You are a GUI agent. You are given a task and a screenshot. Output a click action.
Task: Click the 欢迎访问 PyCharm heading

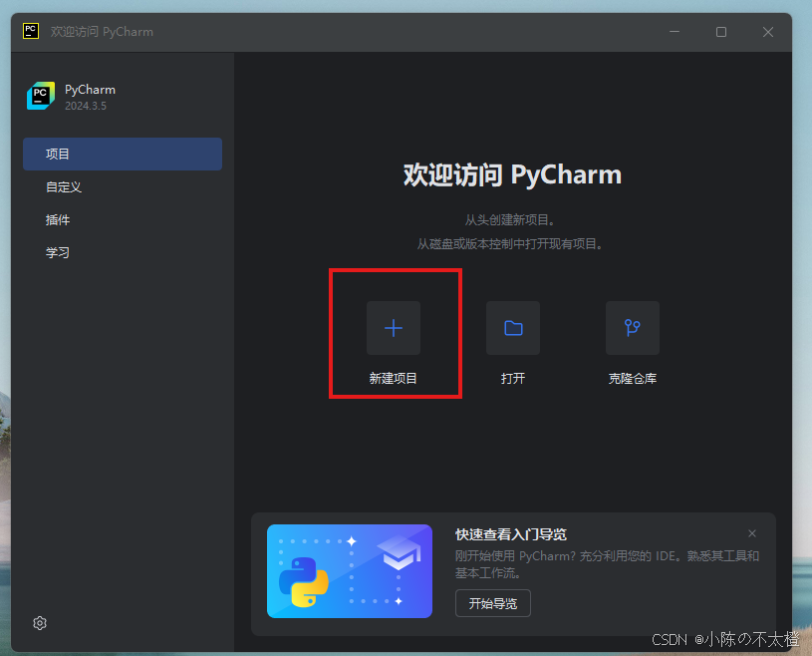point(512,174)
